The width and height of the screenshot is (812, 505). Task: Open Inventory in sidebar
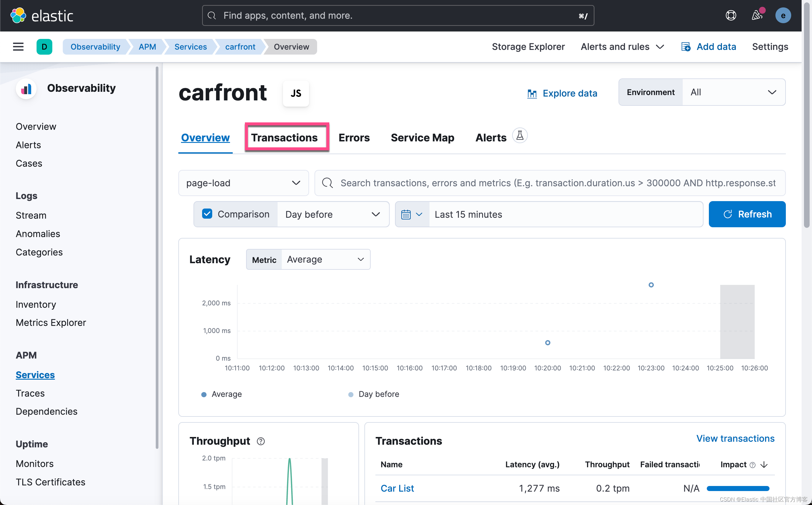[x=36, y=304]
